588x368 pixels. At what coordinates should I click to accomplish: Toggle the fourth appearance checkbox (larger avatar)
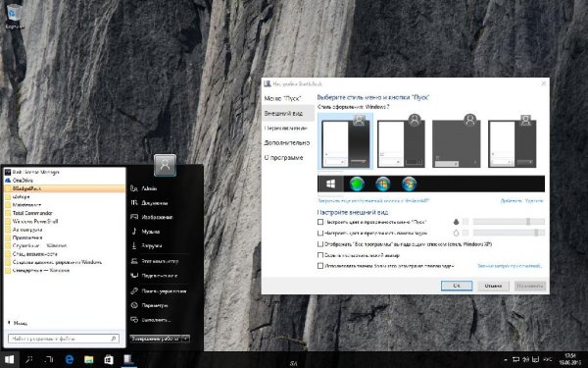(320, 255)
